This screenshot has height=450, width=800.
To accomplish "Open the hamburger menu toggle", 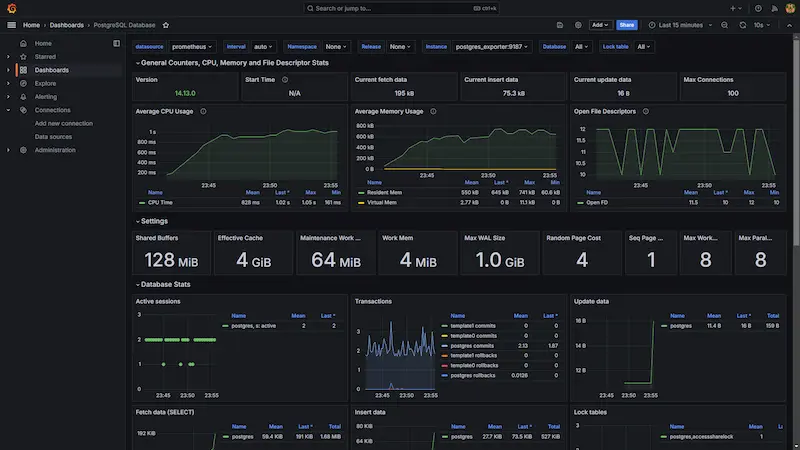I will [x=11, y=25].
